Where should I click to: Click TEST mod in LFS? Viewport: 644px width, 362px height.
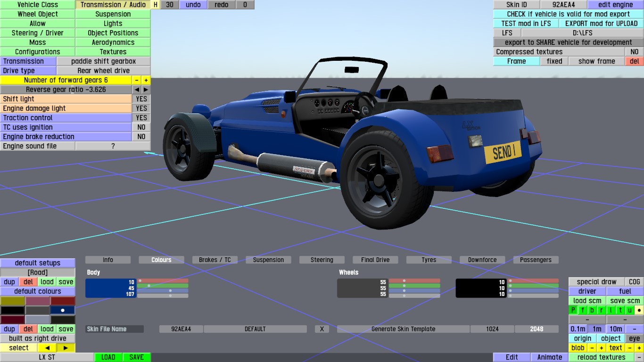coord(526,24)
